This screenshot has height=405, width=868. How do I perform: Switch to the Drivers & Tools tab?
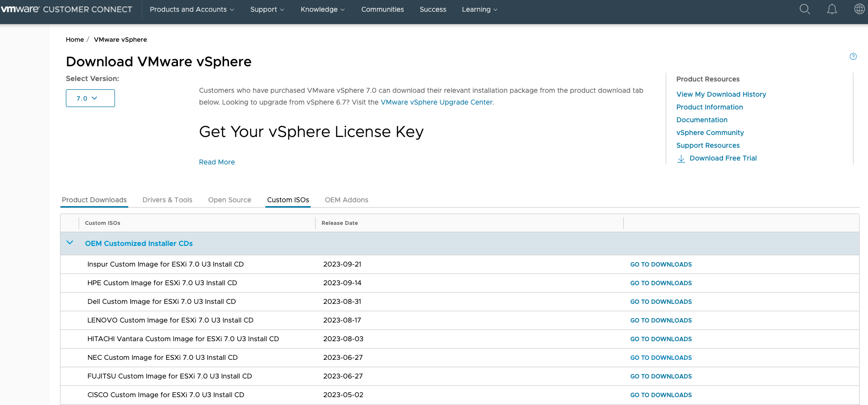pos(167,200)
